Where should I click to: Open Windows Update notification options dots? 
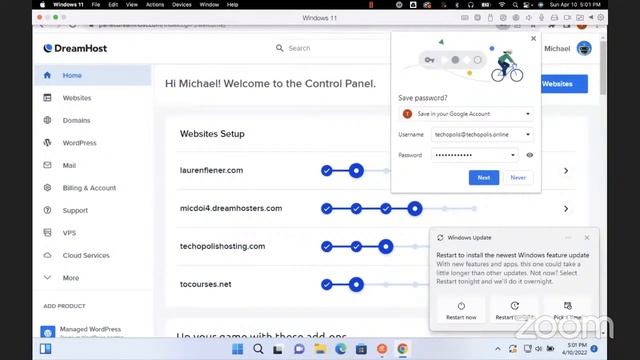[568, 238]
